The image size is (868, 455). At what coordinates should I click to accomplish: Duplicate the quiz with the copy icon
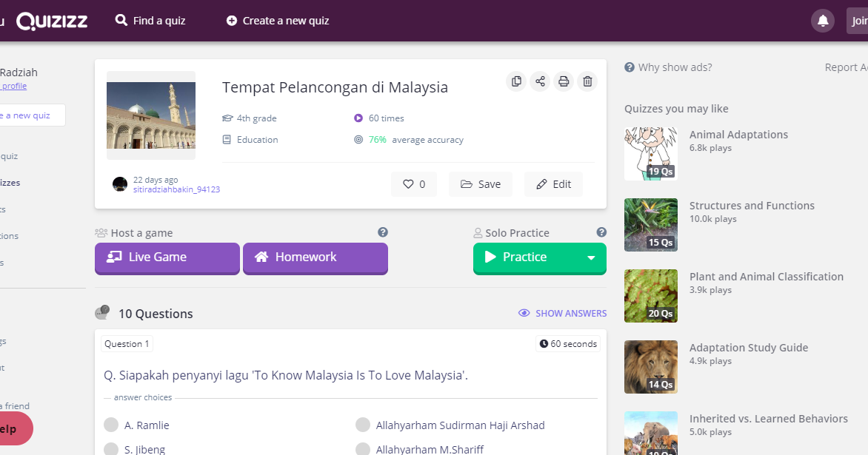(516, 81)
